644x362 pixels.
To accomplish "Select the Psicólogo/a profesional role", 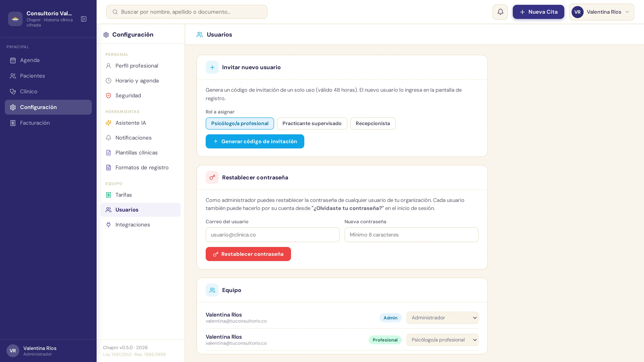I will 240,123.
